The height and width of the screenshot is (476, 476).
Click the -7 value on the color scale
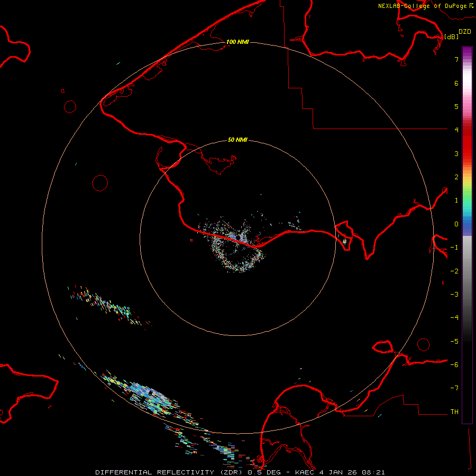tap(454, 388)
